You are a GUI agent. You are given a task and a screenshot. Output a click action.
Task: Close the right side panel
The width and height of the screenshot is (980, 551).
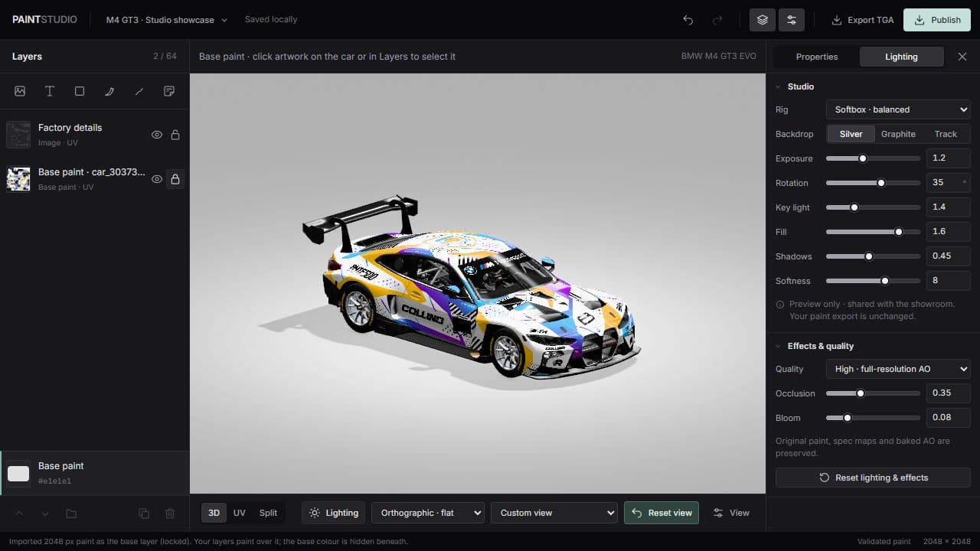[x=962, y=57]
